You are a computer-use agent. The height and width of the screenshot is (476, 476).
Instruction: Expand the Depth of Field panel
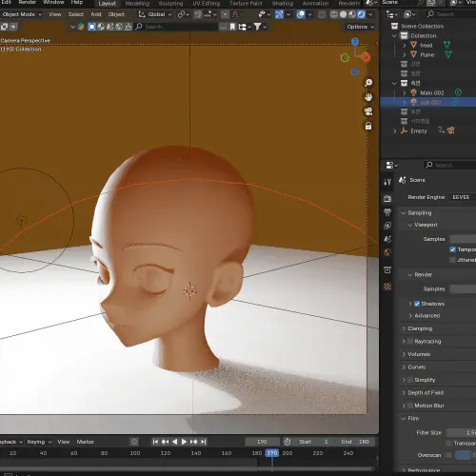pos(426,392)
